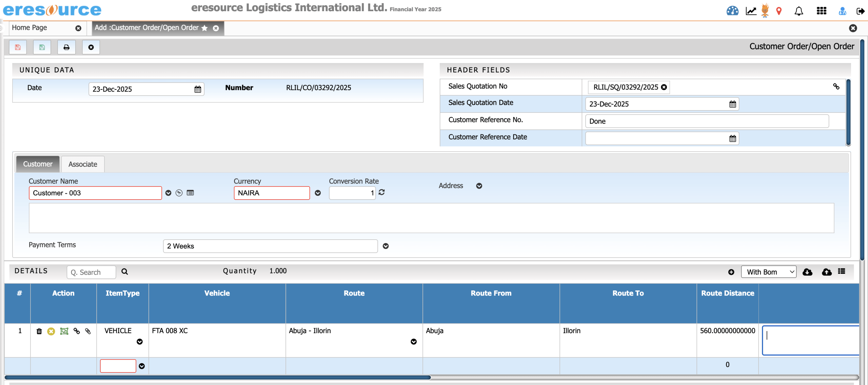
Task: Open the apps grid menu
Action: coord(821,11)
